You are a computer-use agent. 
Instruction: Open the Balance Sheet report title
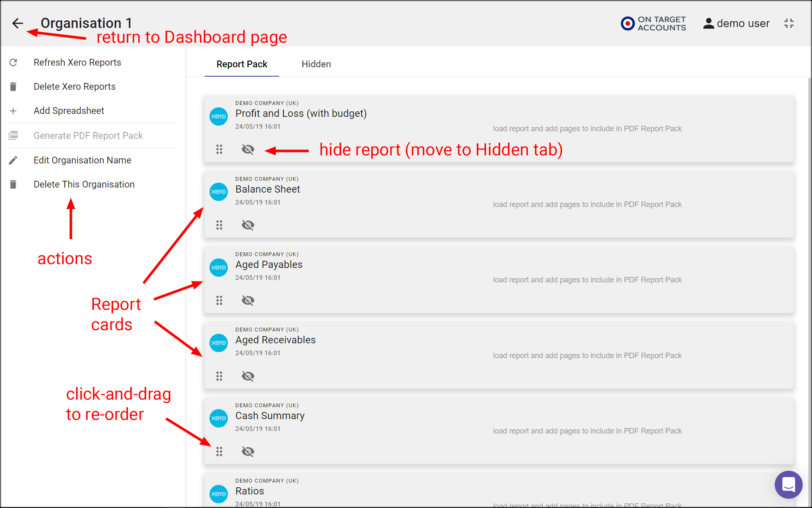click(x=268, y=189)
